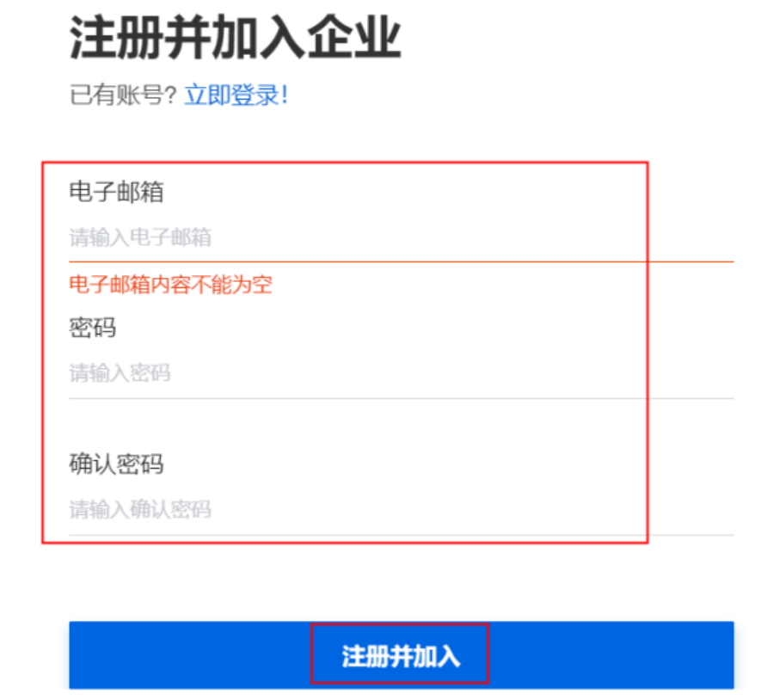Click the question mark after 已有账号
Image resolution: width=761 pixels, height=700 pixels.
click(x=171, y=95)
